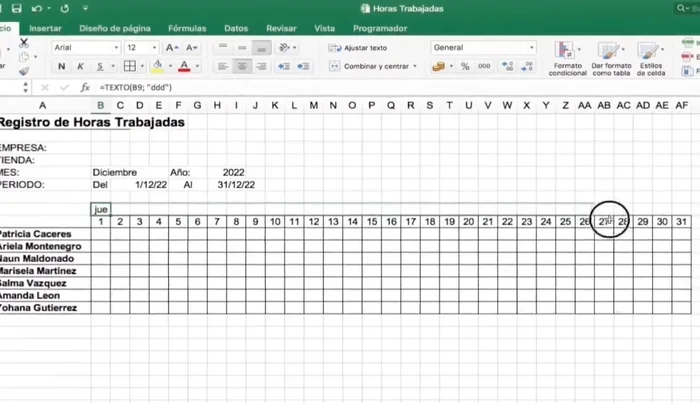Decrease font size with A down icon
The height and width of the screenshot is (403, 700).
pos(192,47)
